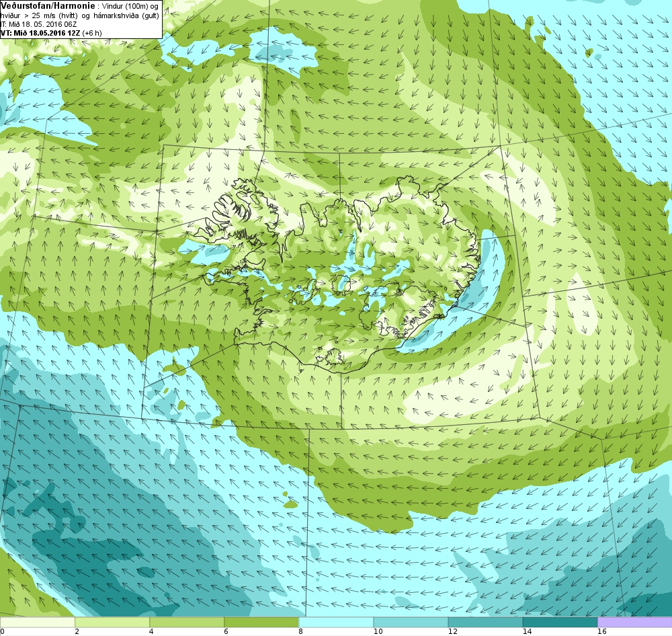Click the legend scale label "4"
672x636 pixels.
coord(151,631)
